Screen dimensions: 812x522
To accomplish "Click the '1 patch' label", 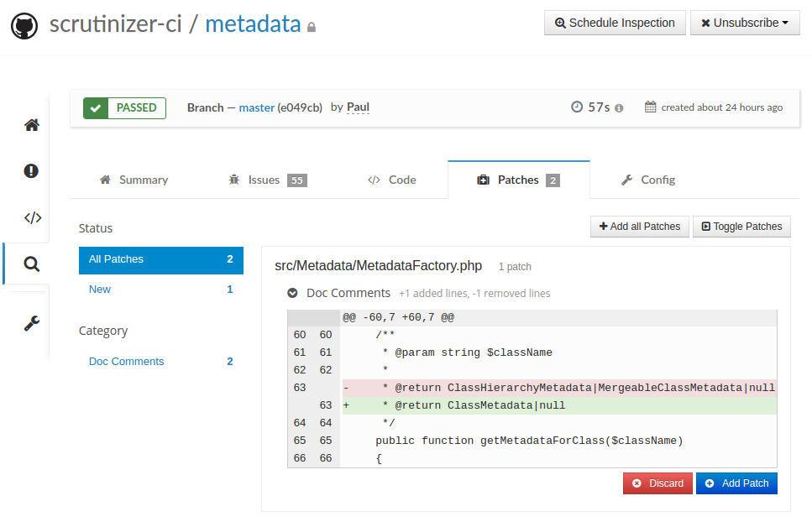I will pos(515,267).
